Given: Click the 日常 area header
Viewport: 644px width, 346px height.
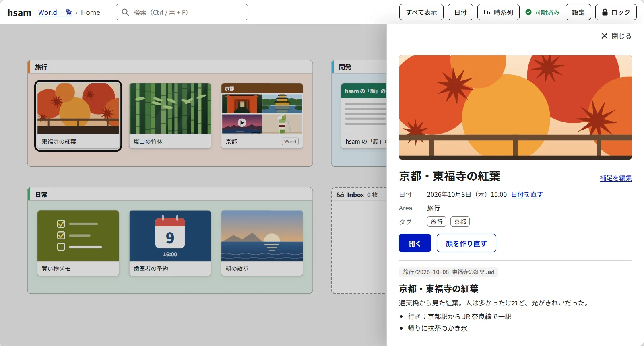Looking at the screenshot, I should point(170,194).
